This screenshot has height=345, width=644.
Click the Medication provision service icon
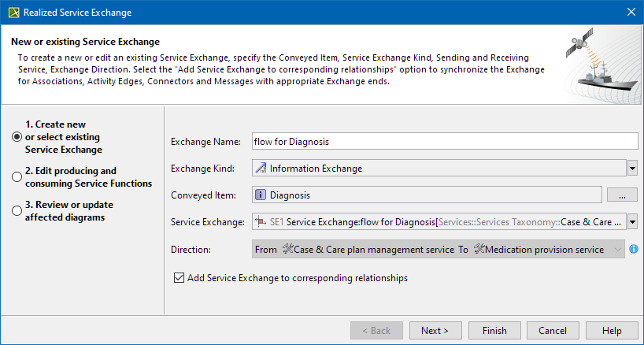coord(479,250)
